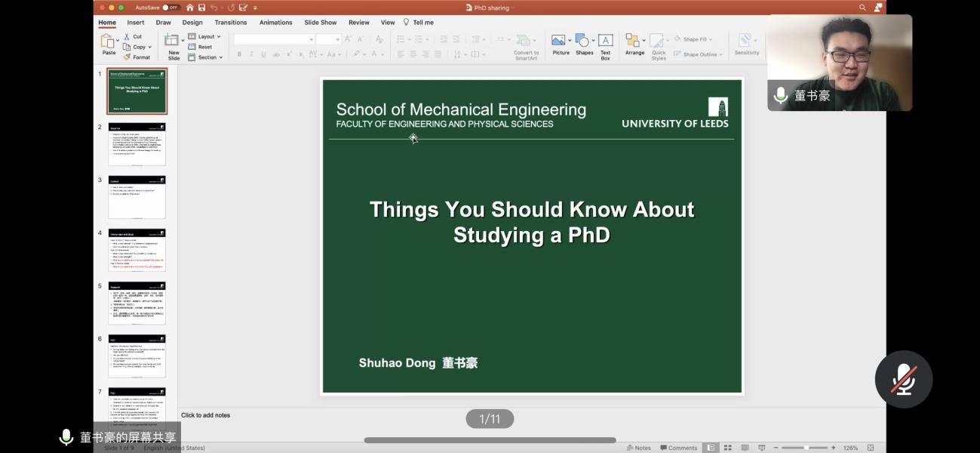
Task: Open the font name combo box
Action: point(274,39)
